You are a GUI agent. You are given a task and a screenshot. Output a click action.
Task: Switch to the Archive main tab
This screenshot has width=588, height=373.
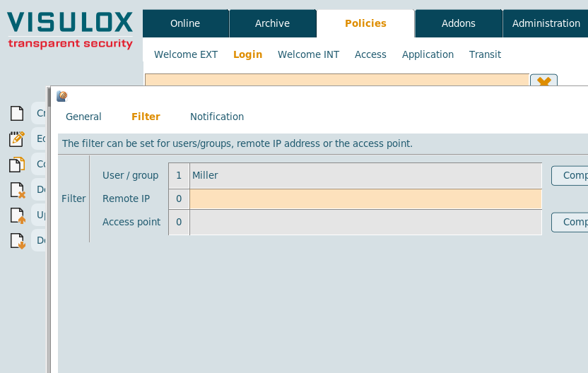(272, 23)
